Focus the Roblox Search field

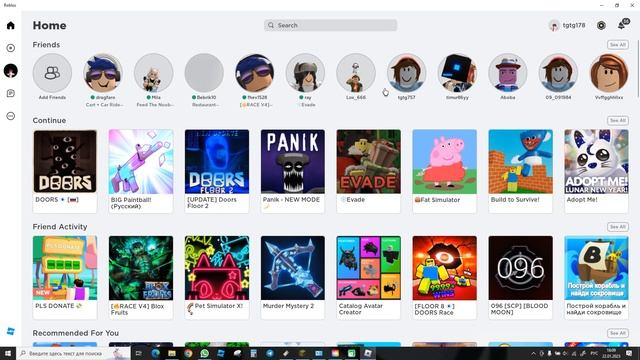331,25
